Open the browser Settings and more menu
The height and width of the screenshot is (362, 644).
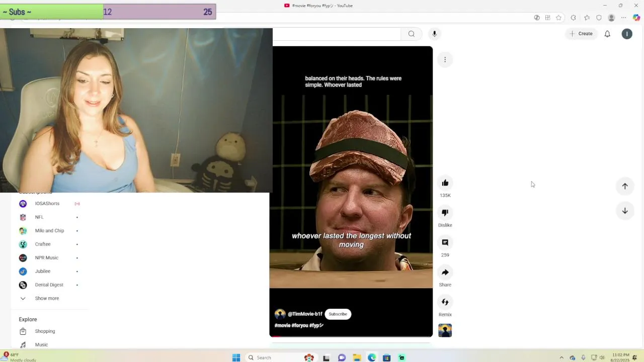(x=624, y=18)
